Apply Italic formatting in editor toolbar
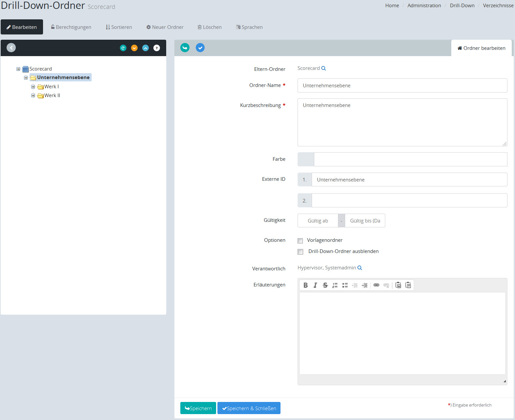515x420 pixels. point(315,285)
